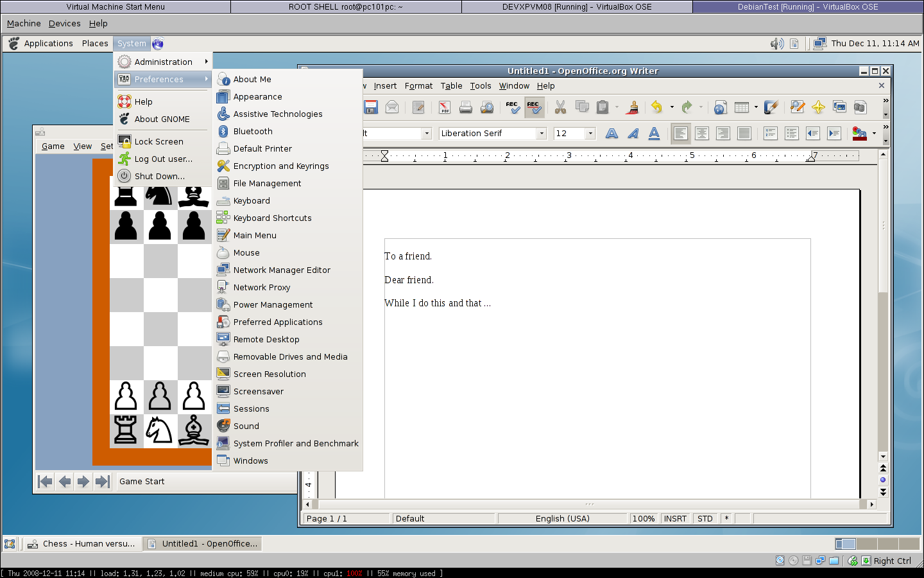Expand standard toolbar overflow chevron
Image resolution: width=924 pixels, height=578 pixels.
coord(886,101)
